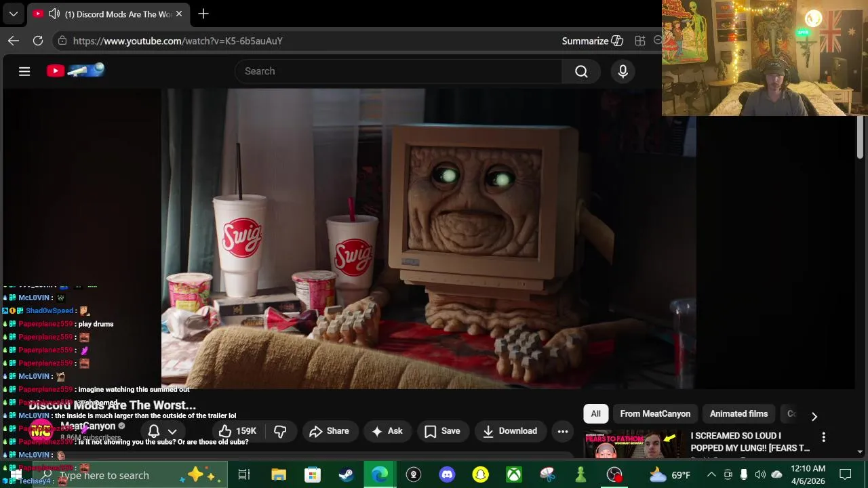Open MeatCanyon channel name link
The width and height of the screenshot is (868, 488).
88,426
